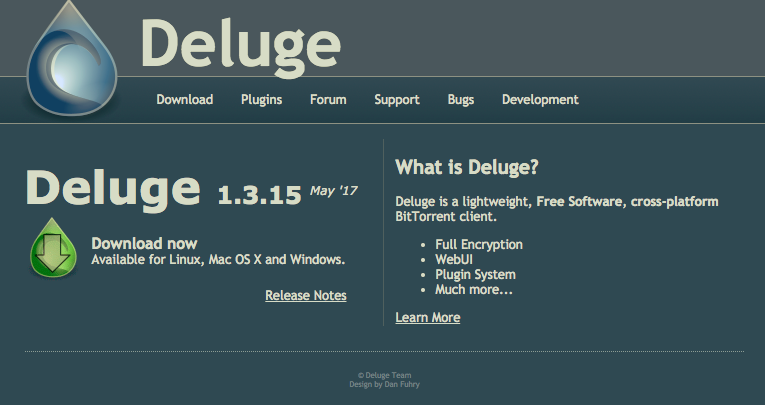Click the '© Deluge Team' footer text
The width and height of the screenshot is (765, 405).
[x=384, y=375]
